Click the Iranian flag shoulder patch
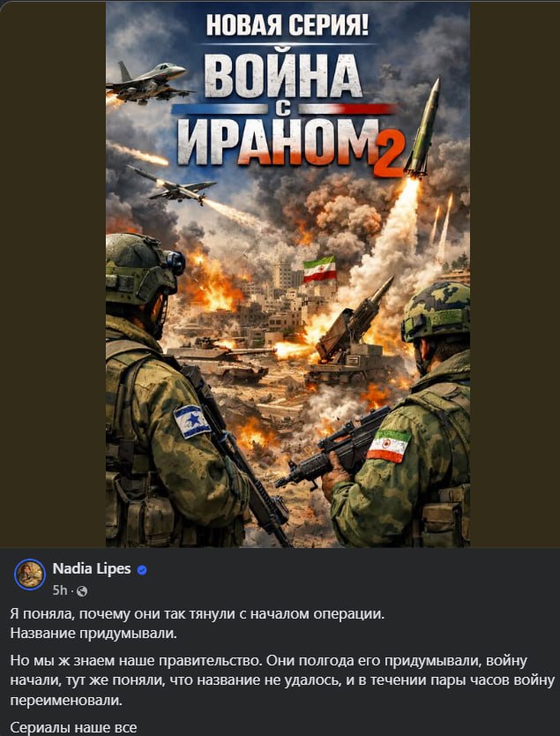This screenshot has width=560, height=736. [x=389, y=446]
